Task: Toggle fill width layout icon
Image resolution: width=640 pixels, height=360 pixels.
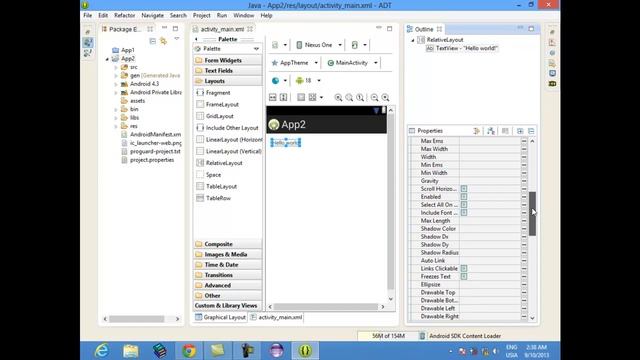Action: tap(273, 97)
